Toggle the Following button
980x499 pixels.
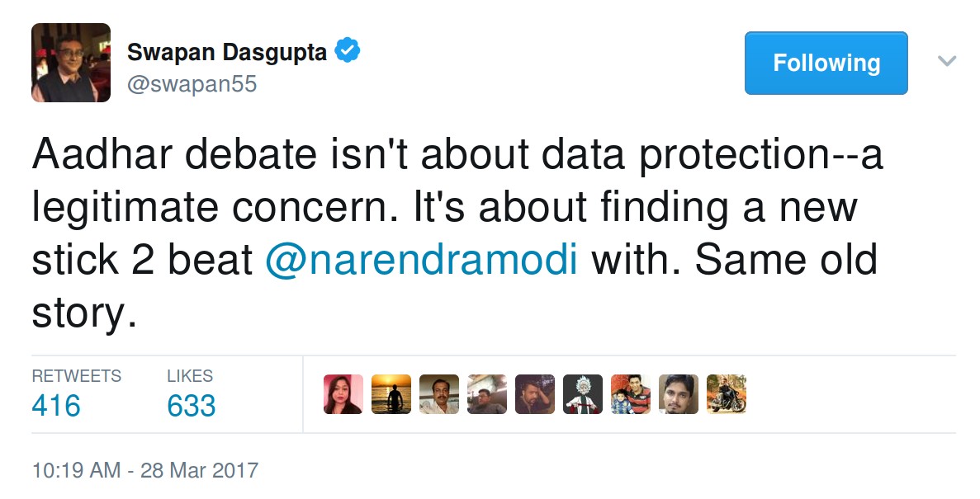pos(826,64)
